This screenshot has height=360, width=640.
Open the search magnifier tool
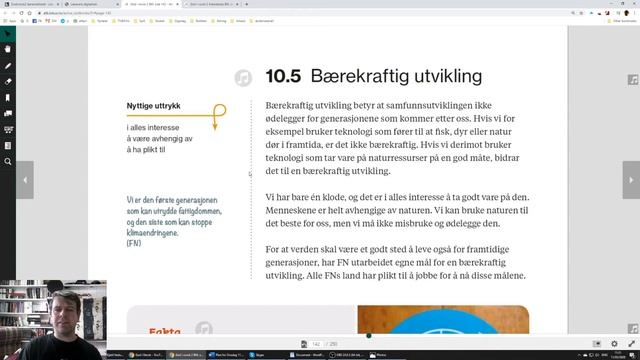[8, 162]
